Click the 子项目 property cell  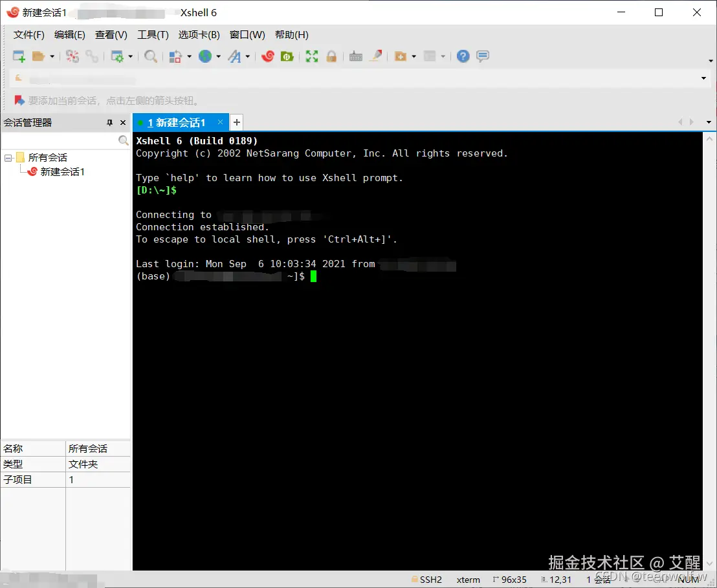pos(34,479)
